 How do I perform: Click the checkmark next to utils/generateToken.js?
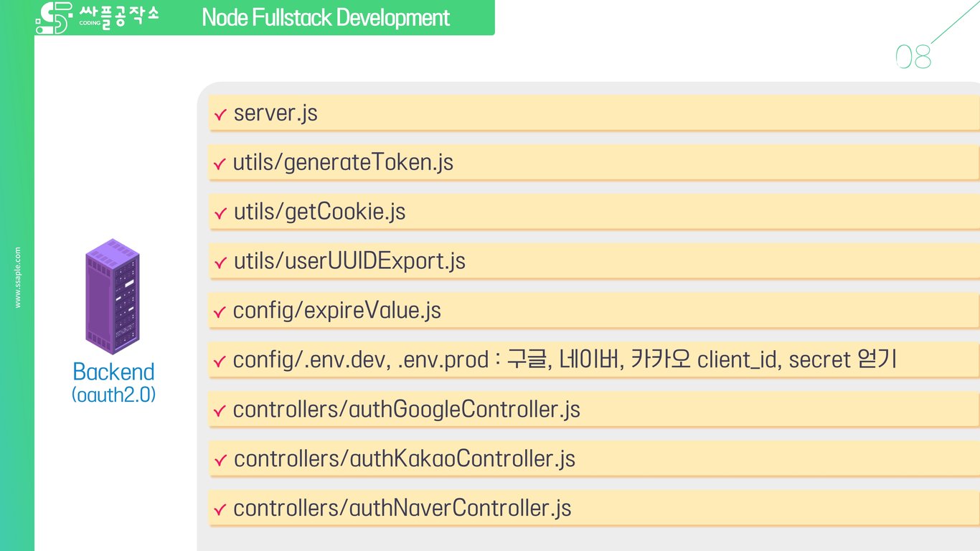pos(220,164)
